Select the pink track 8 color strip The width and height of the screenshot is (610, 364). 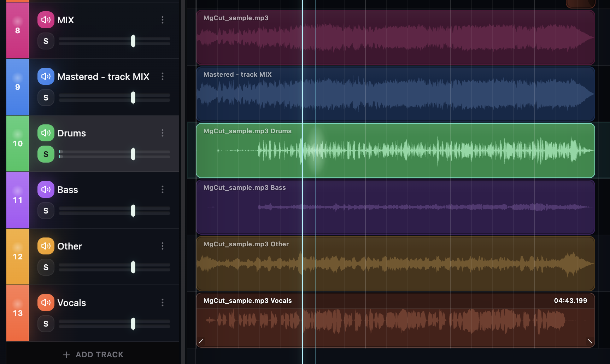pos(18,30)
